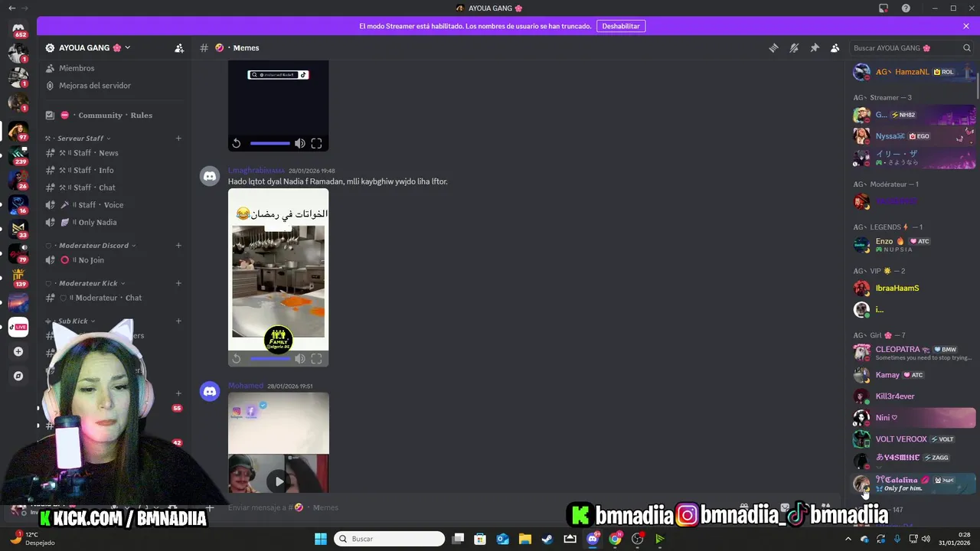The width and height of the screenshot is (980, 551).
Task: Add channel to Moderateur Discord category
Action: (x=178, y=246)
